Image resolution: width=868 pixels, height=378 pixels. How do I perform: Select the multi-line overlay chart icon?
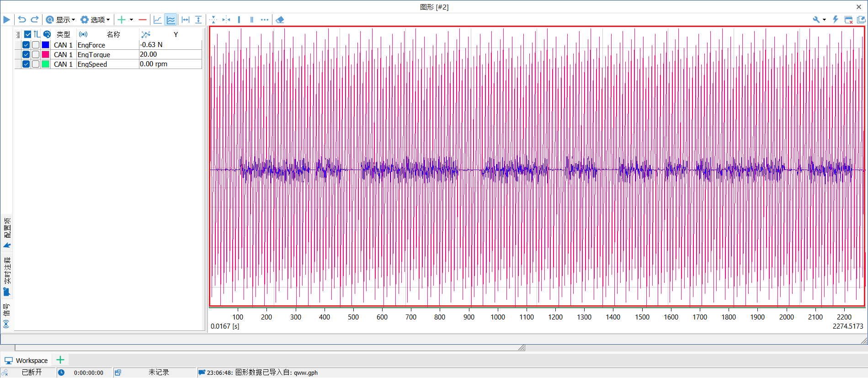[171, 20]
